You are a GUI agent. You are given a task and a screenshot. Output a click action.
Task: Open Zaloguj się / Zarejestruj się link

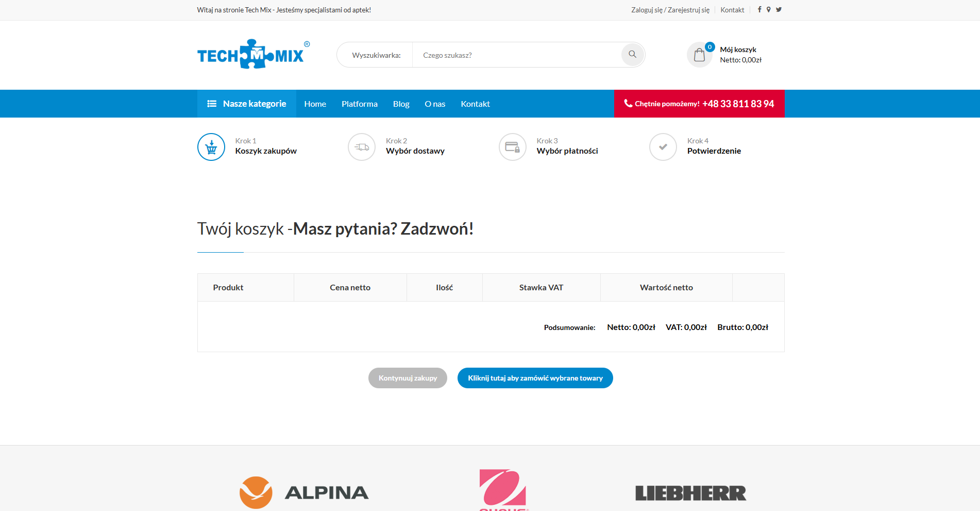click(670, 10)
